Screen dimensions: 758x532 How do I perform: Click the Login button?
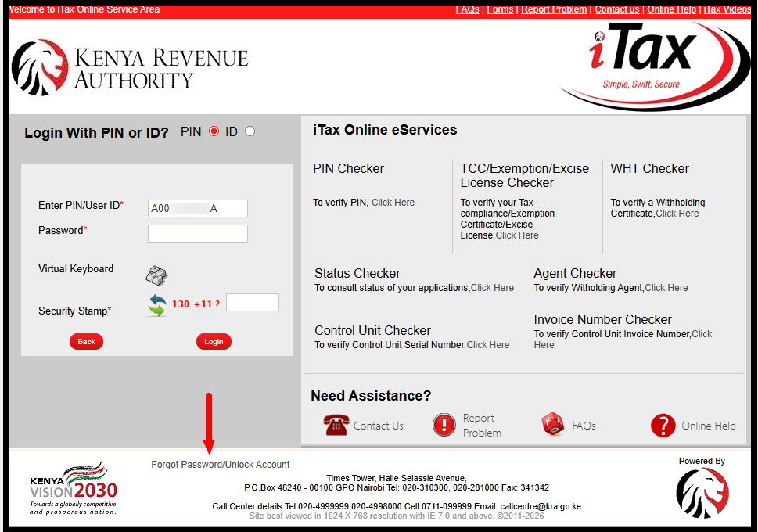point(214,341)
